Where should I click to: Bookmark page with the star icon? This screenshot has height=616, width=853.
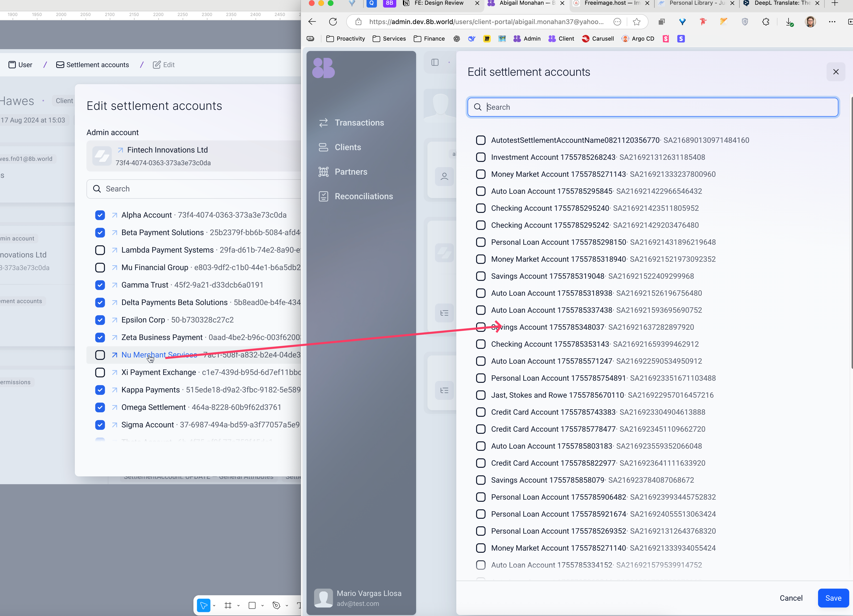pos(636,22)
